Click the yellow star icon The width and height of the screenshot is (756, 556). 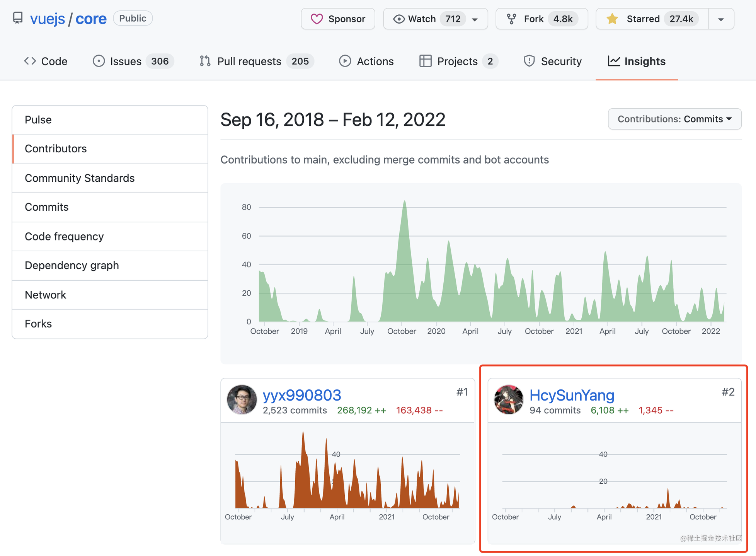point(612,19)
